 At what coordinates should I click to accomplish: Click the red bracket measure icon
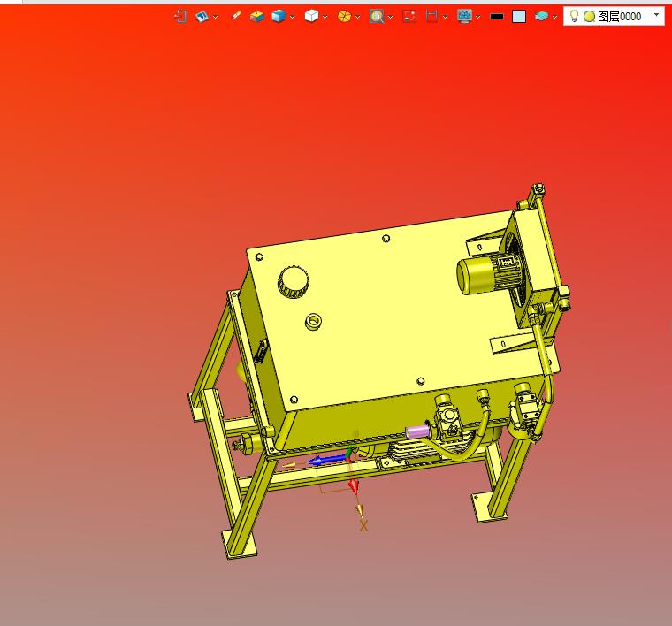(x=432, y=16)
